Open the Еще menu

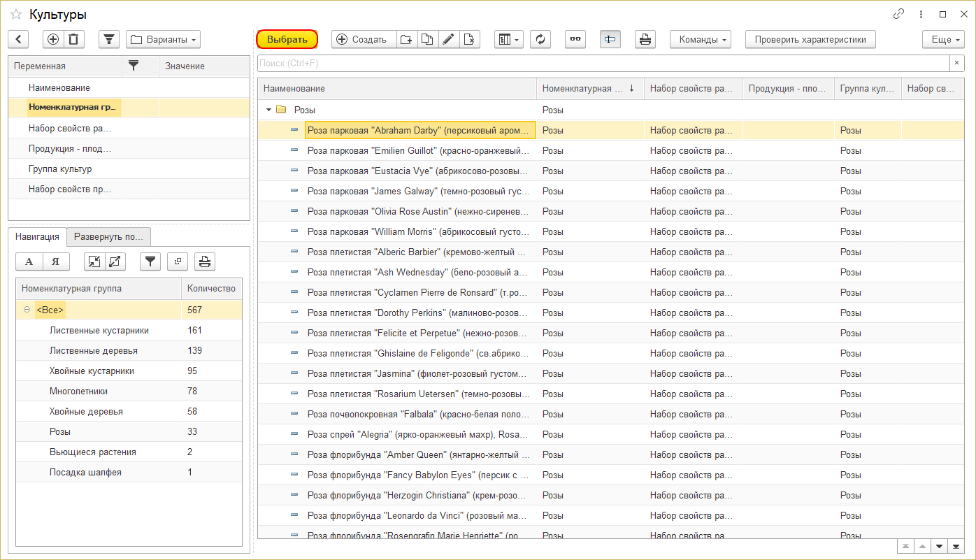943,40
